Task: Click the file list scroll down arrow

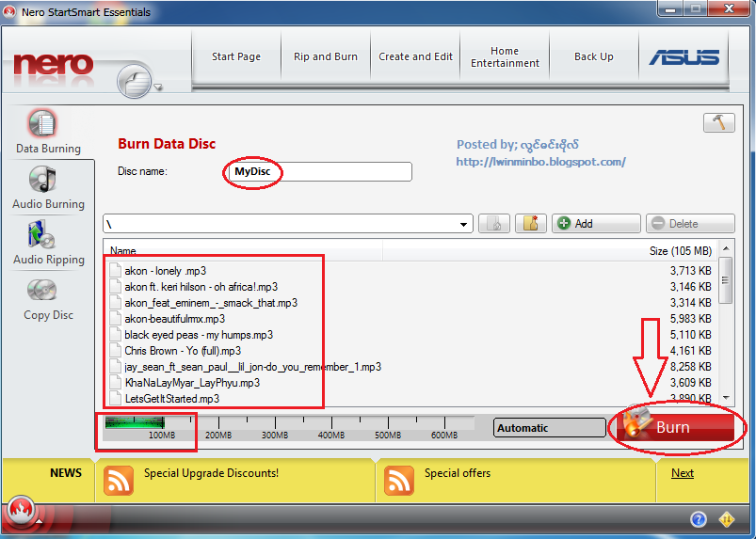Action: click(x=726, y=398)
